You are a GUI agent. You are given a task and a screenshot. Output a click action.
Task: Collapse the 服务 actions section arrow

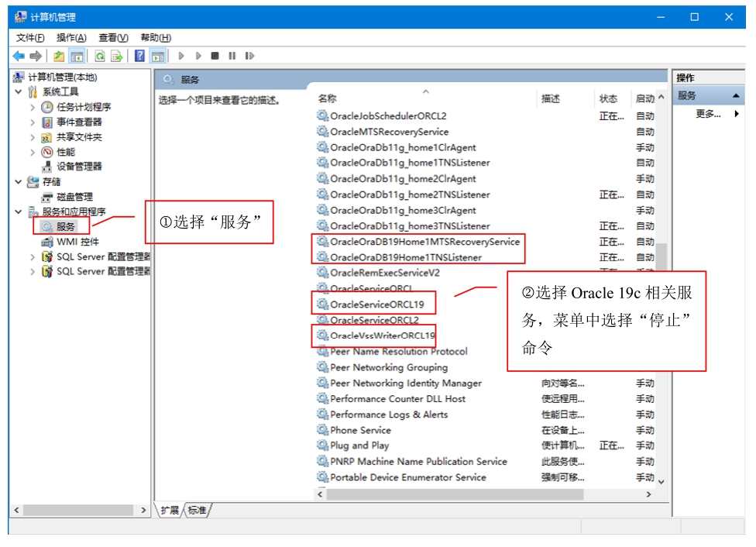736,95
